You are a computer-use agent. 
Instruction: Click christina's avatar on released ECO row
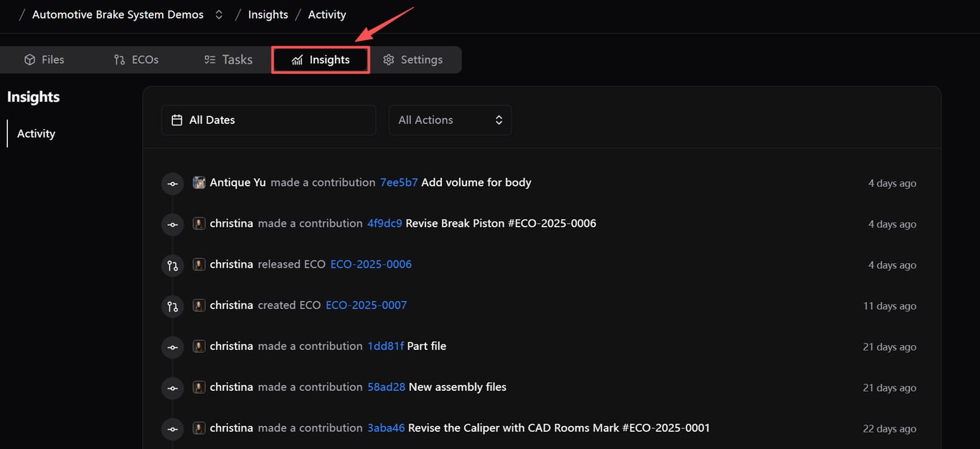click(x=199, y=265)
